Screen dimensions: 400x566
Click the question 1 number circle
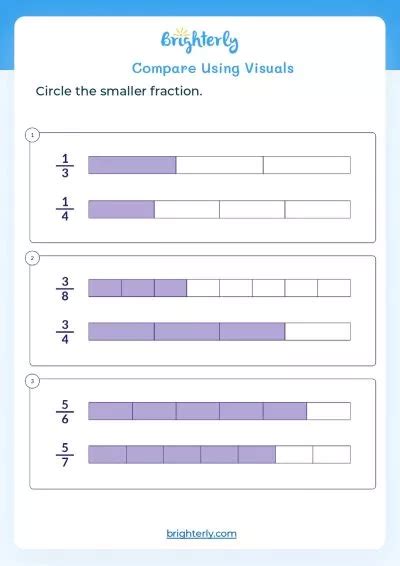(x=32, y=135)
